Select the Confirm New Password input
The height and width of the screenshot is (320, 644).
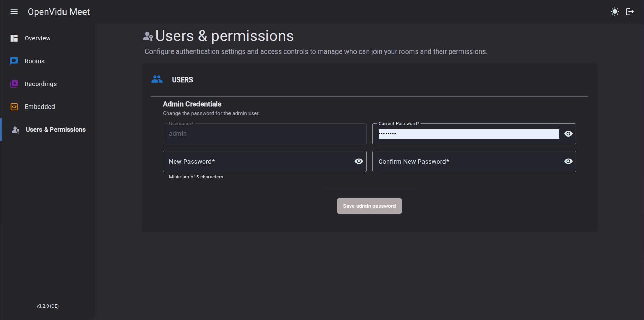click(x=468, y=162)
